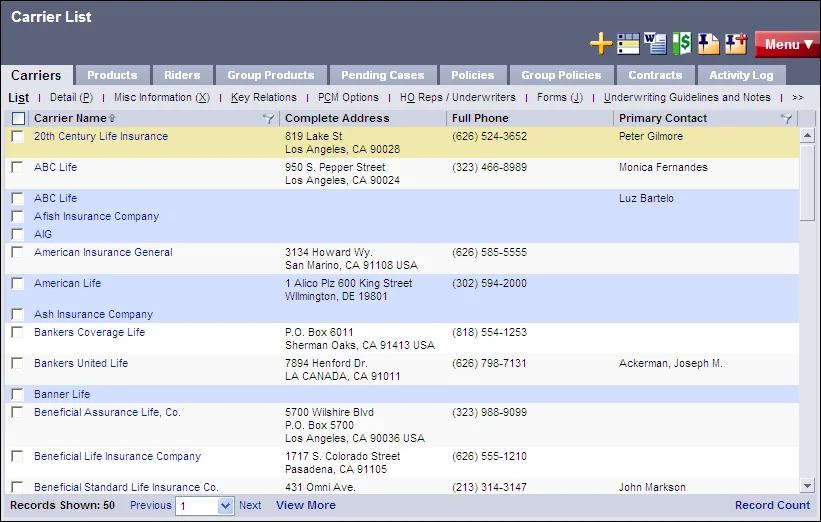Image resolution: width=821 pixels, height=522 pixels.
Task: Open the red Menu dropdown
Action: 787,45
